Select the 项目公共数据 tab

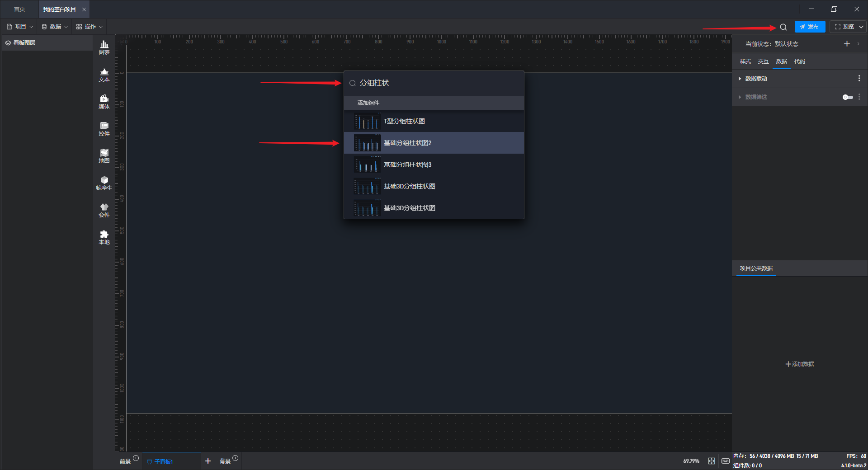pos(756,268)
